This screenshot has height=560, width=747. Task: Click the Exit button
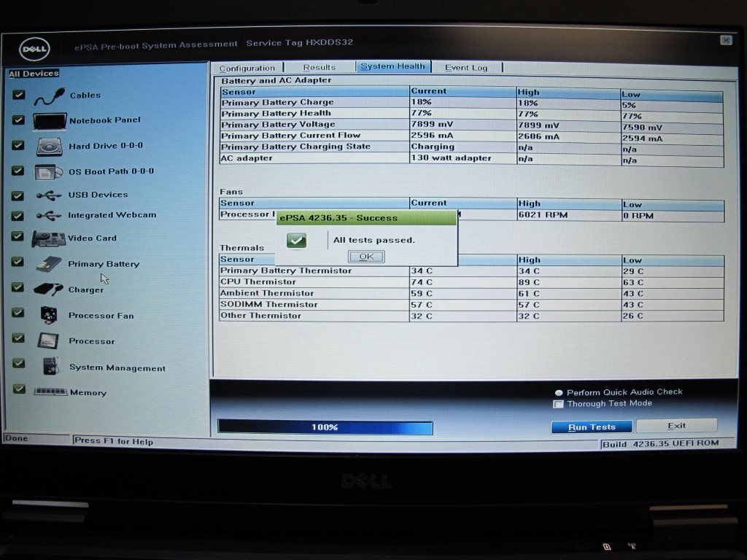tap(676, 426)
